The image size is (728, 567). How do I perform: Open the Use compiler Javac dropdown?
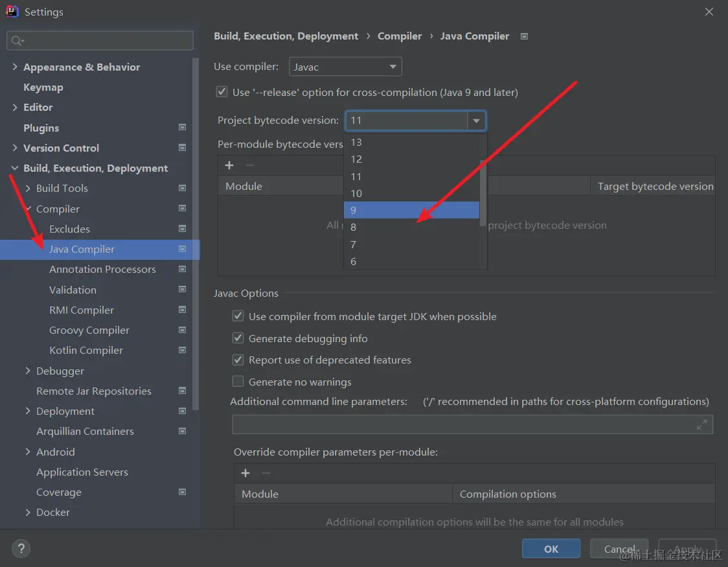pyautogui.click(x=345, y=67)
